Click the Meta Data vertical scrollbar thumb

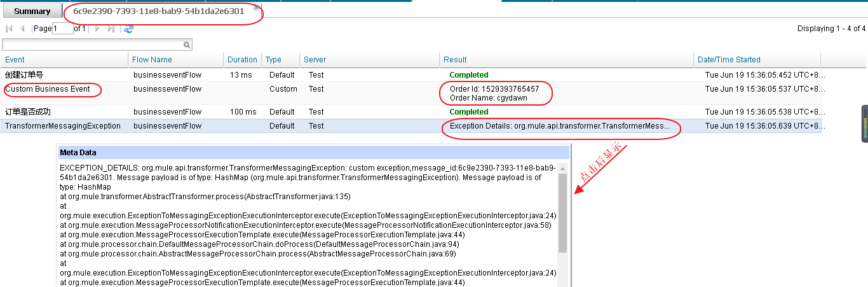click(x=562, y=213)
